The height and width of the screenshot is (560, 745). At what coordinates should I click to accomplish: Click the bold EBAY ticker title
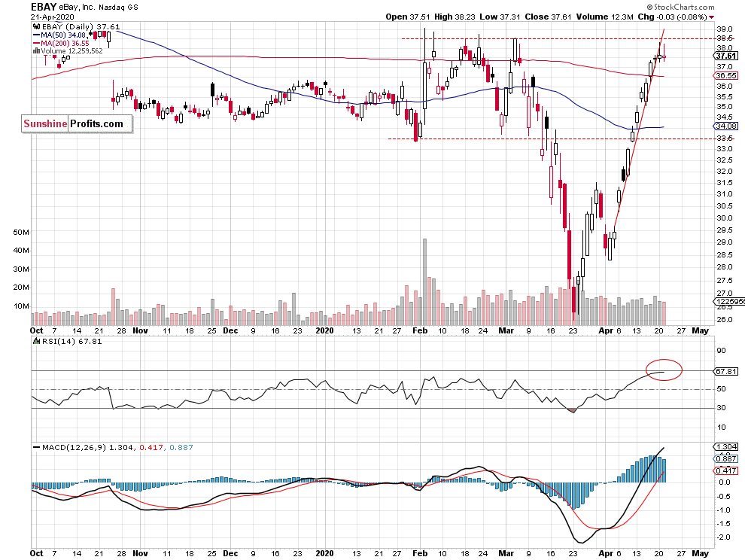click(x=44, y=7)
